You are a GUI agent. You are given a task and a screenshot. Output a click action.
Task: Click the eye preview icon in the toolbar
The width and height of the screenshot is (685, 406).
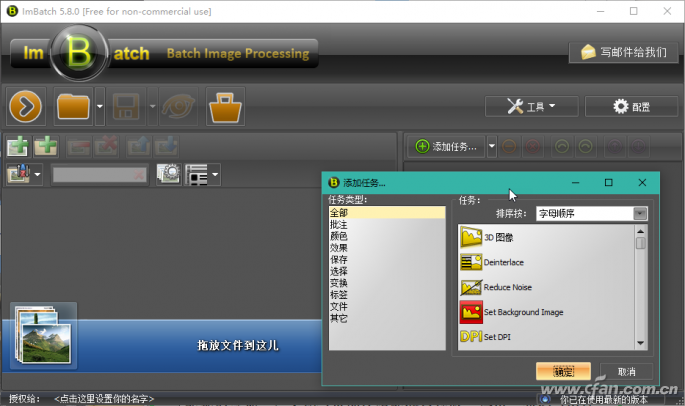[x=178, y=106]
